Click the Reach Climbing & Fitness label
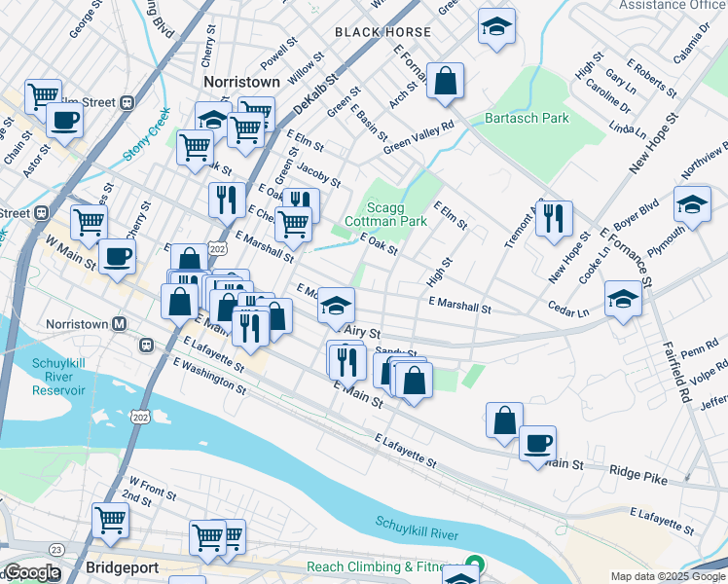Image resolution: width=728 pixels, height=584 pixels. pyautogui.click(x=384, y=566)
